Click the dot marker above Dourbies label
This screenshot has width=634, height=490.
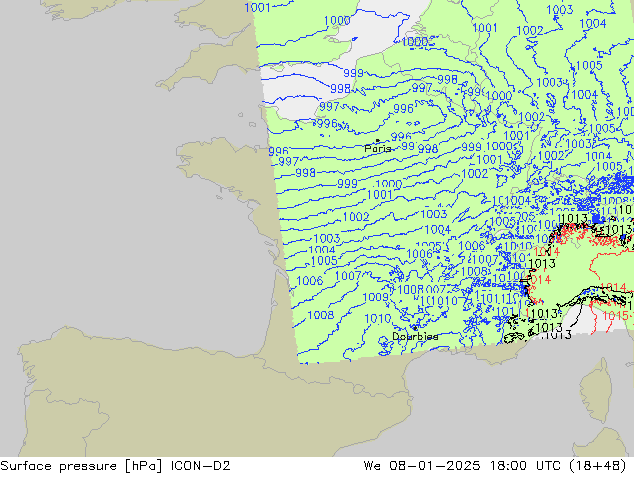tap(414, 328)
